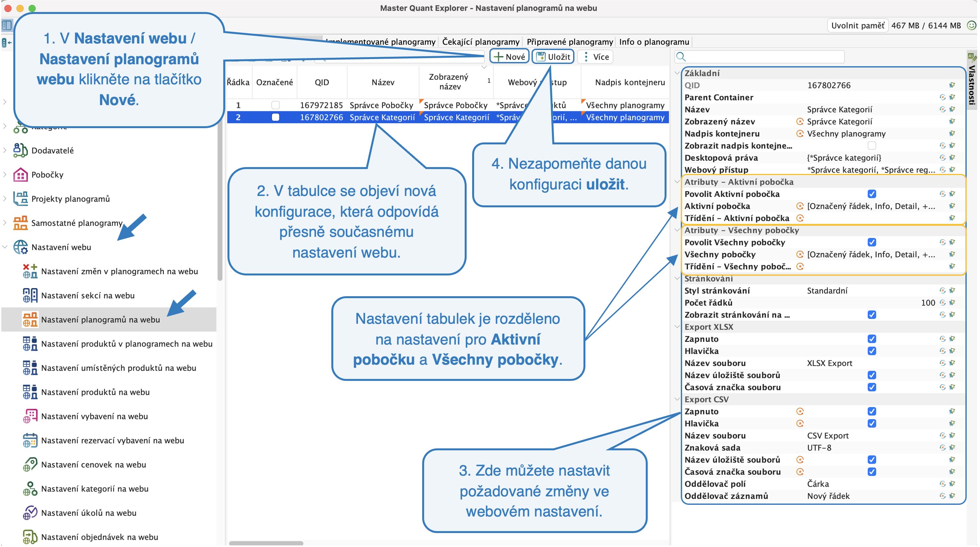The image size is (980, 547).
Task: Click the table horizontal scrollbar
Action: pos(266,543)
